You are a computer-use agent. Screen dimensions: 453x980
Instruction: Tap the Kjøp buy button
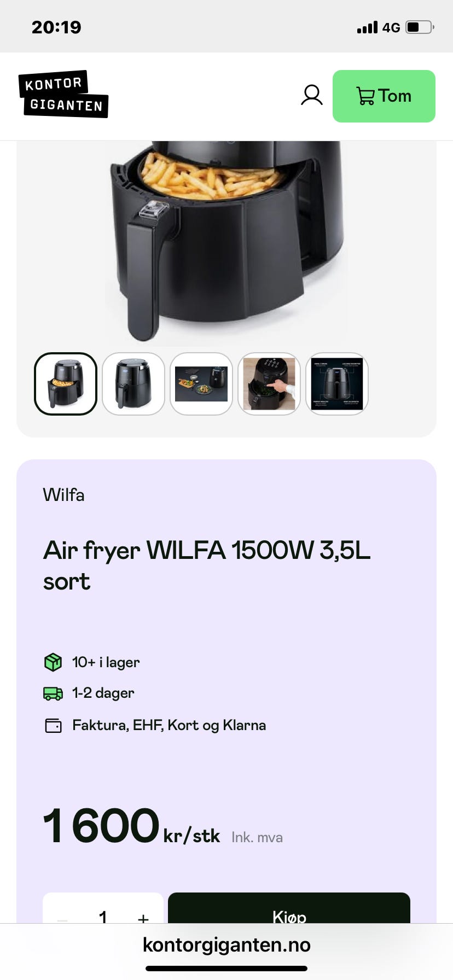(x=289, y=909)
